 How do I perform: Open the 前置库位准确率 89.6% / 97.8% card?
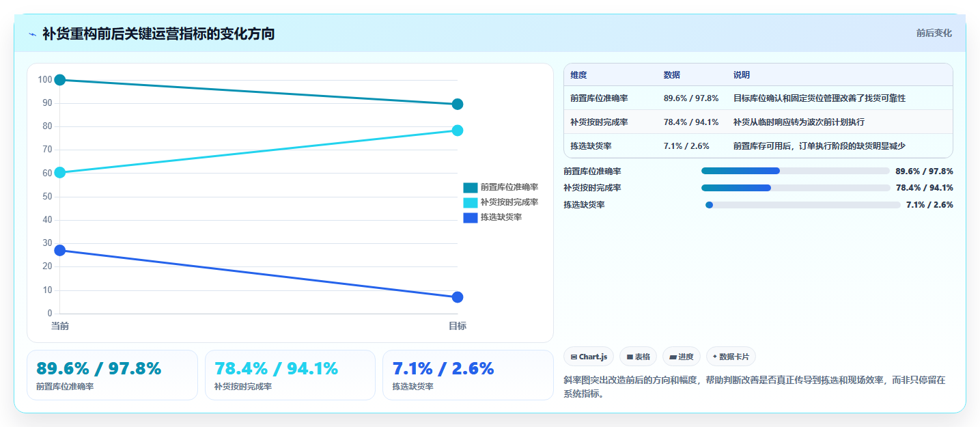coord(112,375)
